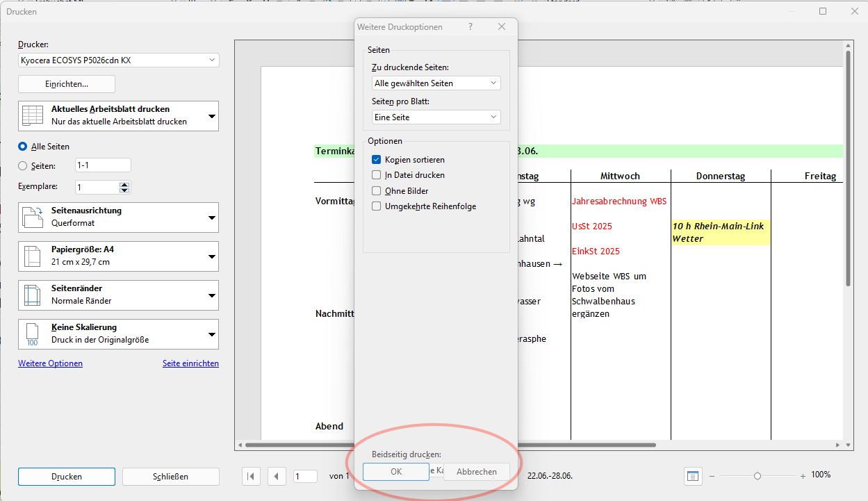Screen dimensions: 868x501
Task: Select the Seiten range radio button
Action: tap(23, 166)
